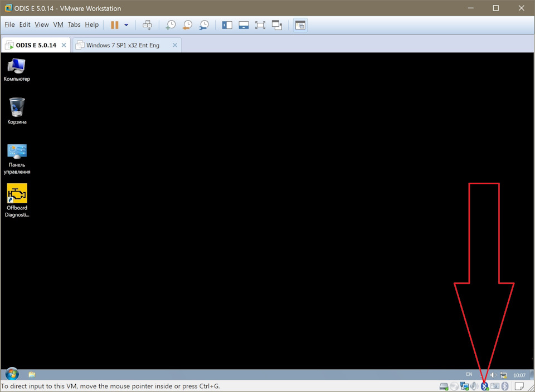Revert the VM to its previous snapshot
Screen dimensions: 535x392
click(x=187, y=25)
